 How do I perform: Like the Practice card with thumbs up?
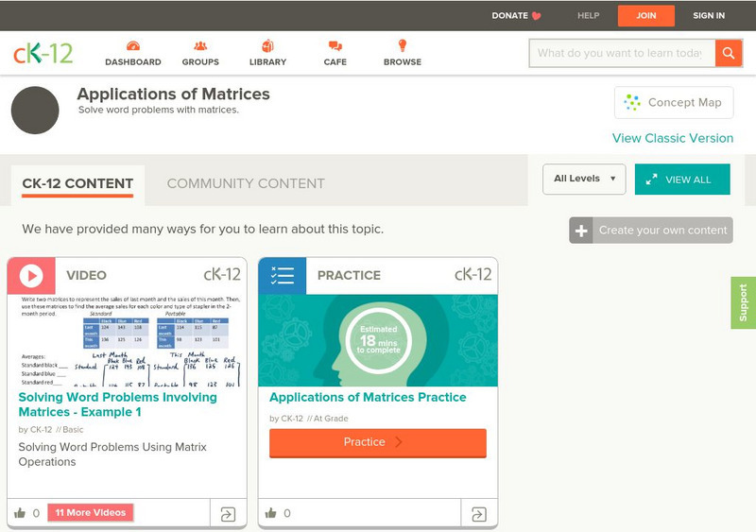pyautogui.click(x=271, y=513)
